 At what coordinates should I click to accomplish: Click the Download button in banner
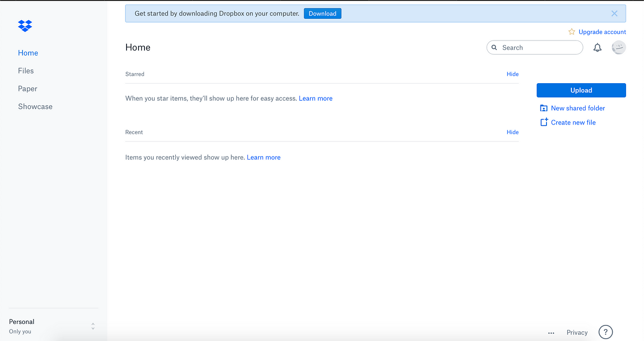click(322, 14)
